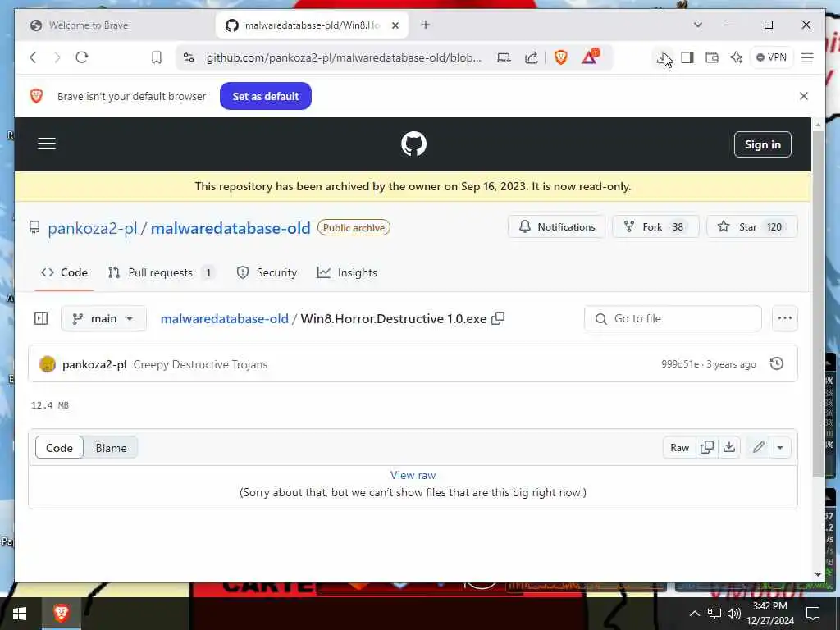Click the Sign in button

click(x=762, y=144)
